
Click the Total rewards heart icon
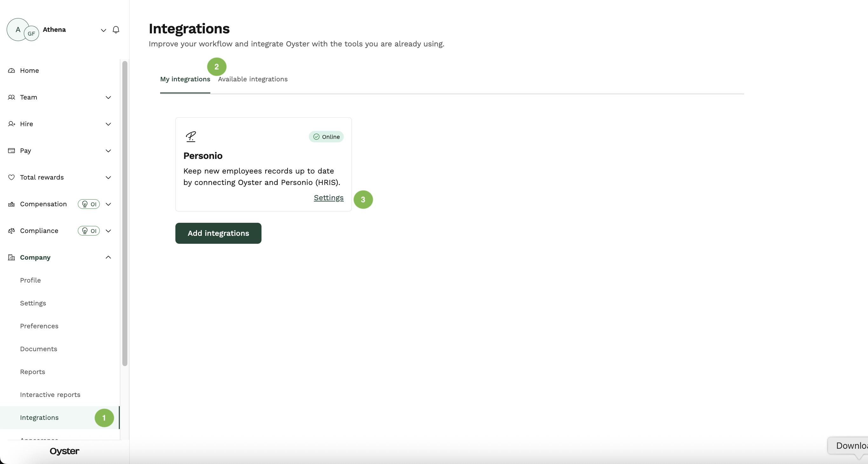(x=11, y=177)
